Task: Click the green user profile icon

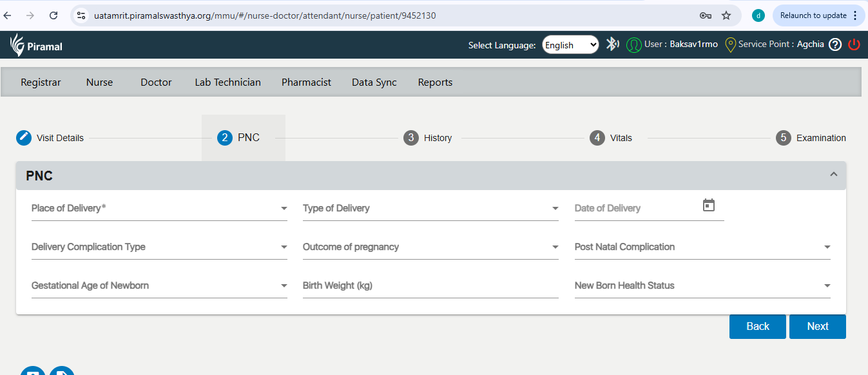Action: (634, 44)
